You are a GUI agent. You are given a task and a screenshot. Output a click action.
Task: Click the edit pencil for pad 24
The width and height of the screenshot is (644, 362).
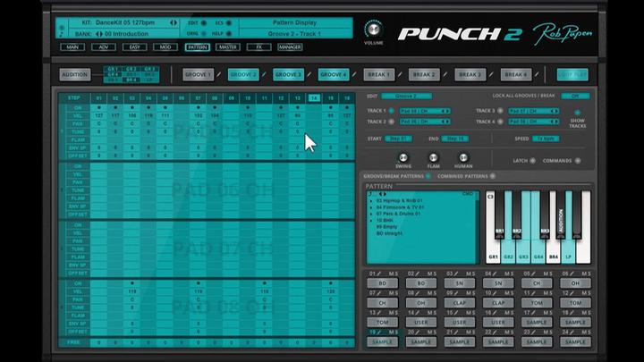coord(572,332)
